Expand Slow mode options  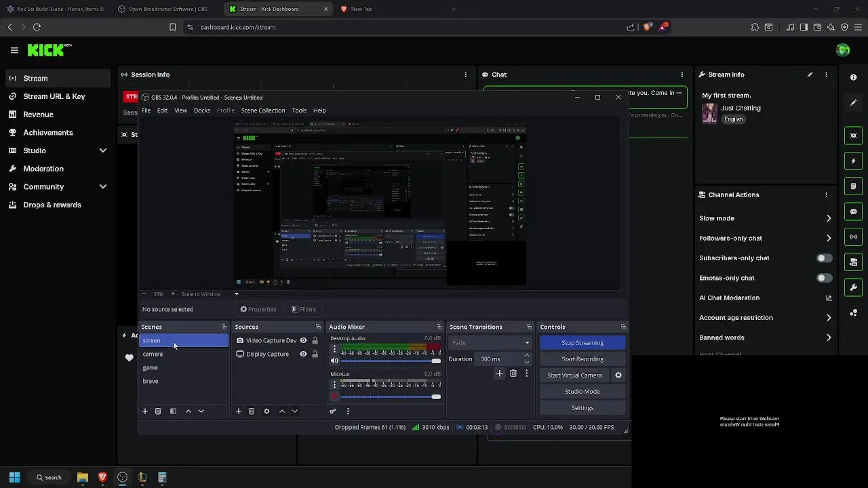pyautogui.click(x=829, y=218)
